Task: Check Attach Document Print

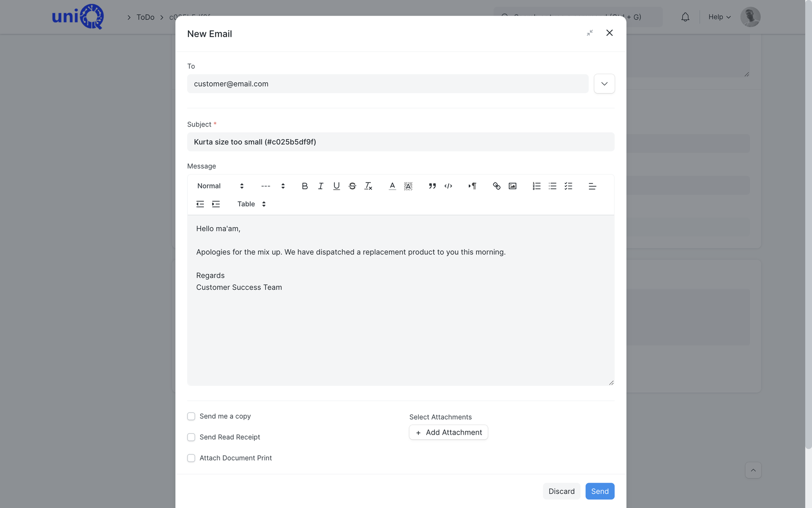Action: tap(191, 458)
